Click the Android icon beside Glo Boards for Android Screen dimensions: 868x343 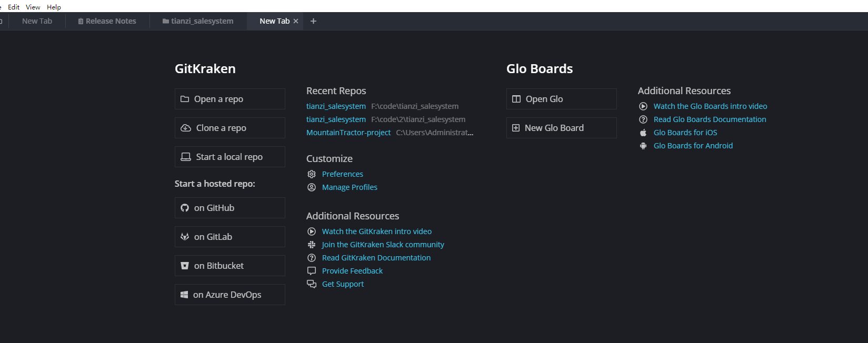tap(643, 146)
